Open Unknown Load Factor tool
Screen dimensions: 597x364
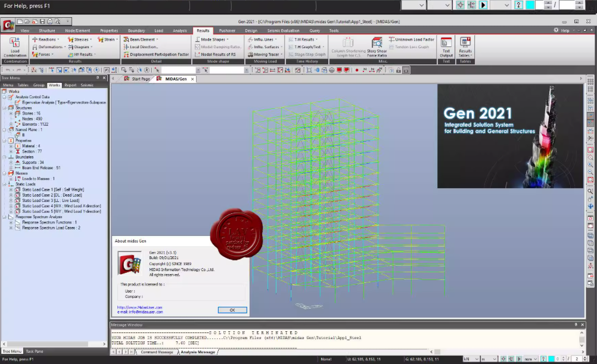pos(412,39)
